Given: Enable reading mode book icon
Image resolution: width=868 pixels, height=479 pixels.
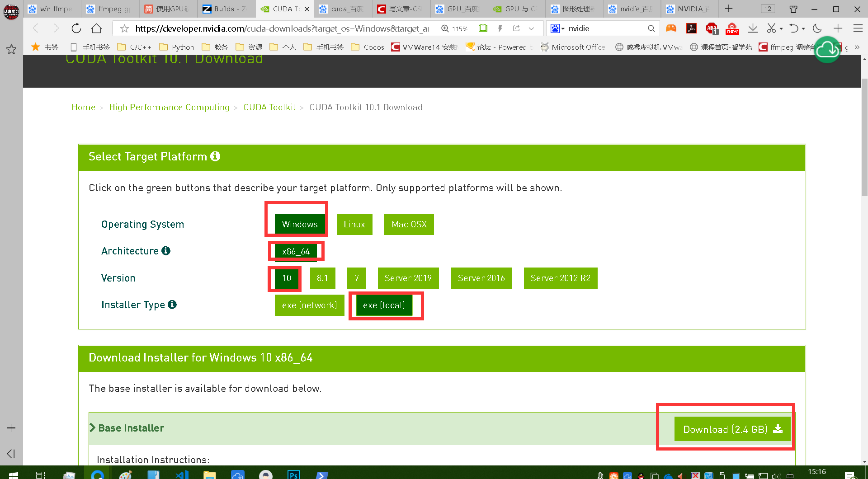Looking at the screenshot, I should 483,28.
